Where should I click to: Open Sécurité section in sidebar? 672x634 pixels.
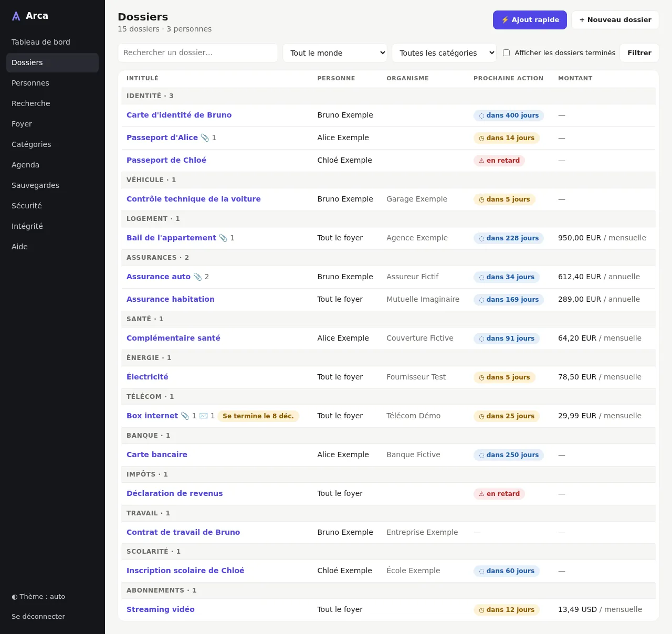[x=52, y=206]
